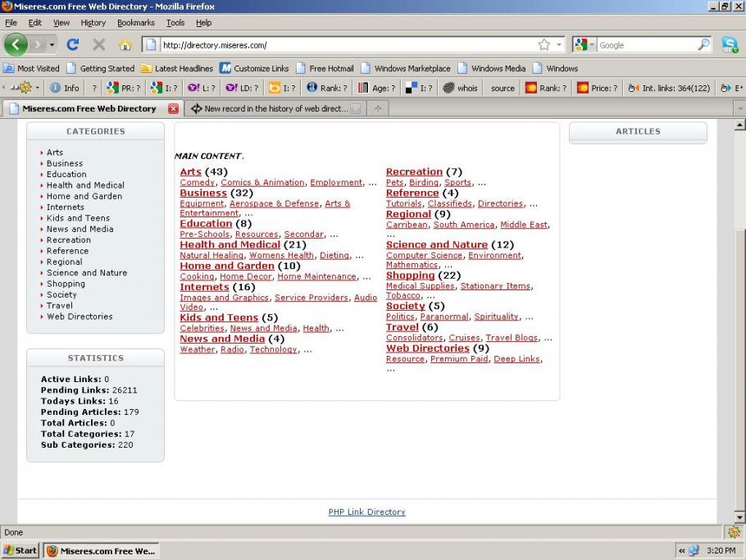Screen dimensions: 746x560
Task: Close the Miseres.com tab
Action: [x=173, y=108]
